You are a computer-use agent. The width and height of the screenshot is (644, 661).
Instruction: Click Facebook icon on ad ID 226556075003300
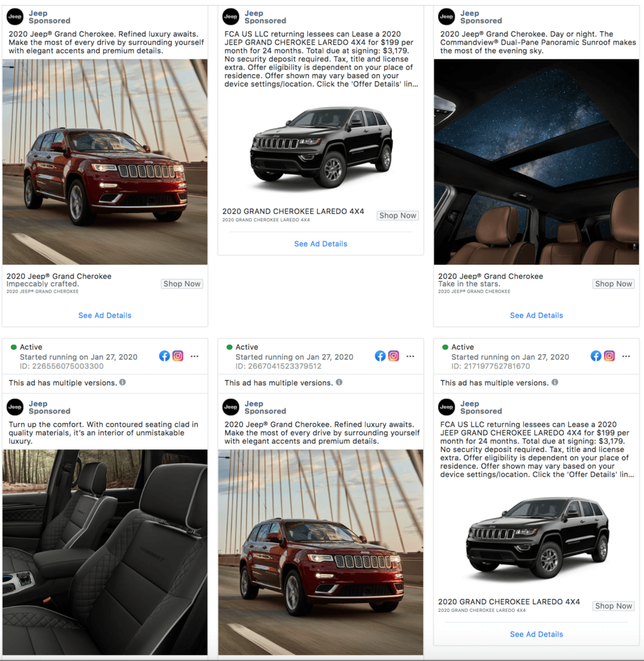pyautogui.click(x=165, y=356)
